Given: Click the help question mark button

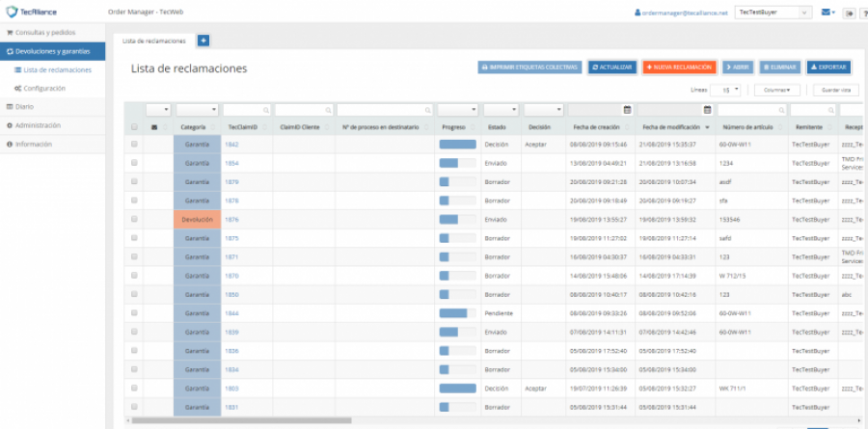Looking at the screenshot, I should click(864, 13).
